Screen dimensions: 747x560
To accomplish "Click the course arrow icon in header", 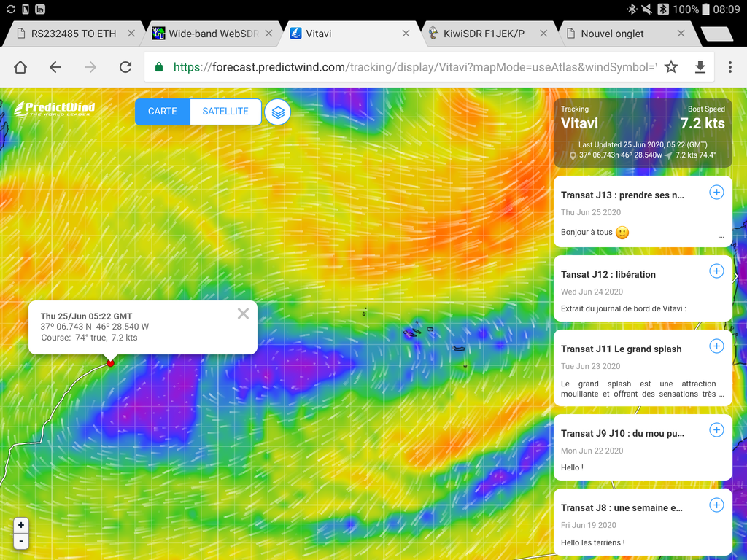I will [x=668, y=155].
